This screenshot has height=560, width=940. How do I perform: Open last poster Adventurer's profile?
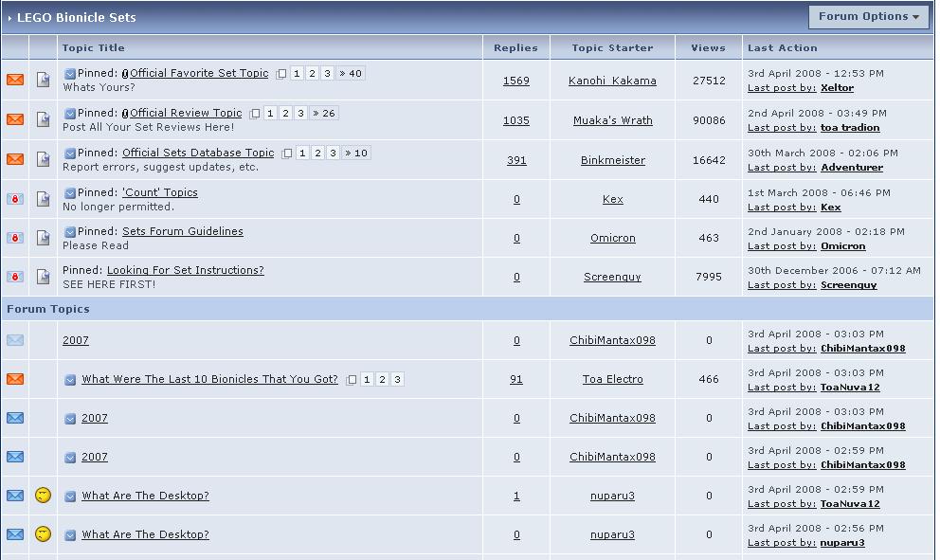point(852,168)
